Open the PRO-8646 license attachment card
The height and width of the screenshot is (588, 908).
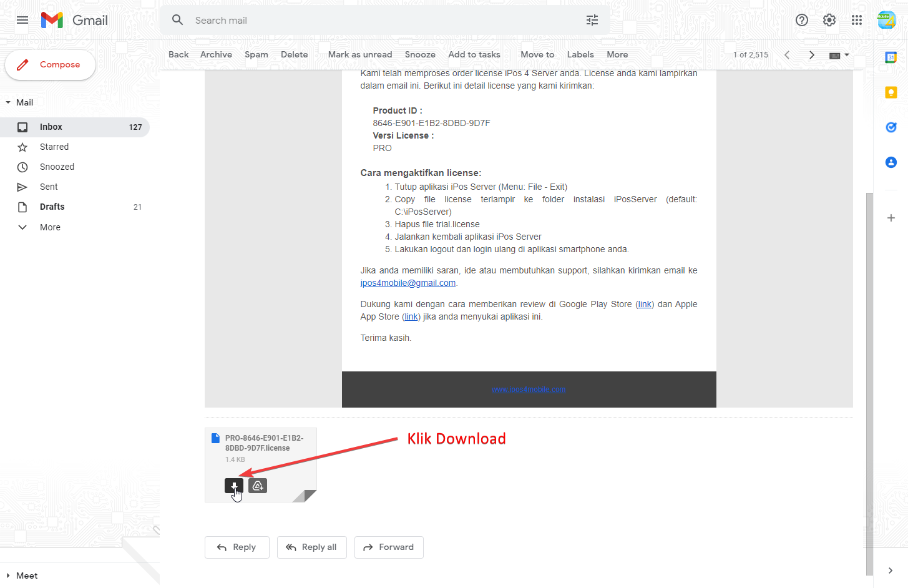(x=261, y=465)
